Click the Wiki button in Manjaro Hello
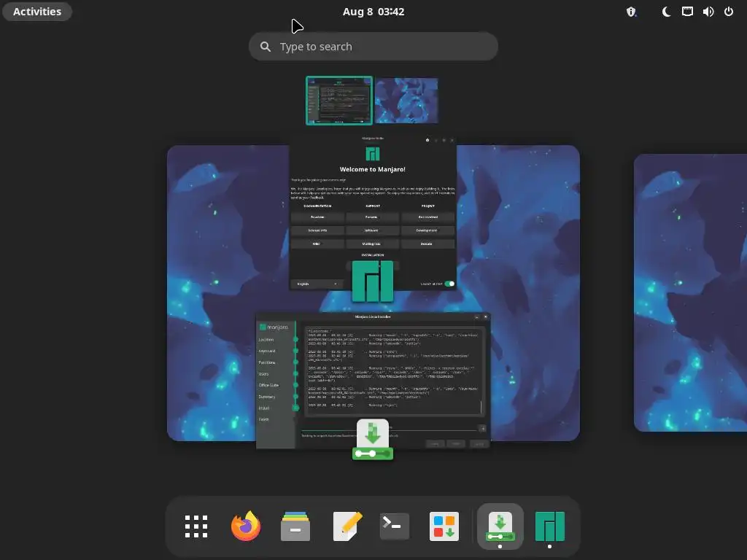This screenshot has width=747, height=560. (x=317, y=244)
